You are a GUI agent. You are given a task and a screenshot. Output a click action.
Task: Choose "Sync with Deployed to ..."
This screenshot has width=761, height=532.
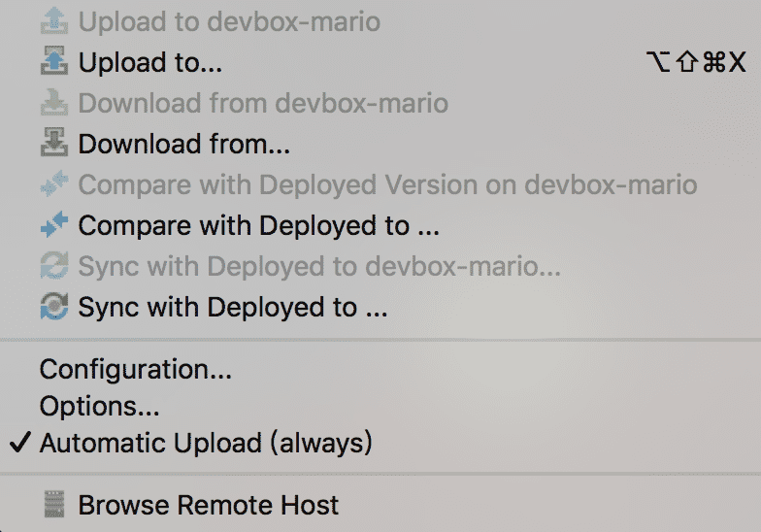click(380, 307)
